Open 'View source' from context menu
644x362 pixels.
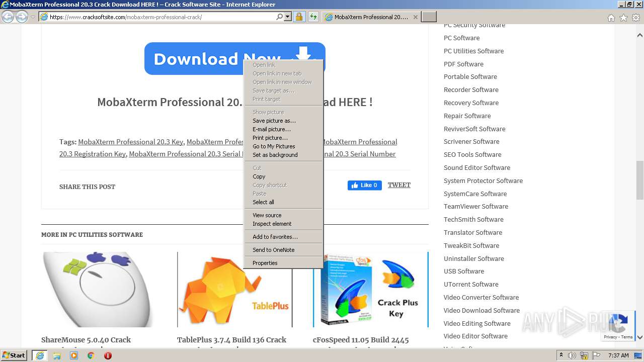point(267,215)
